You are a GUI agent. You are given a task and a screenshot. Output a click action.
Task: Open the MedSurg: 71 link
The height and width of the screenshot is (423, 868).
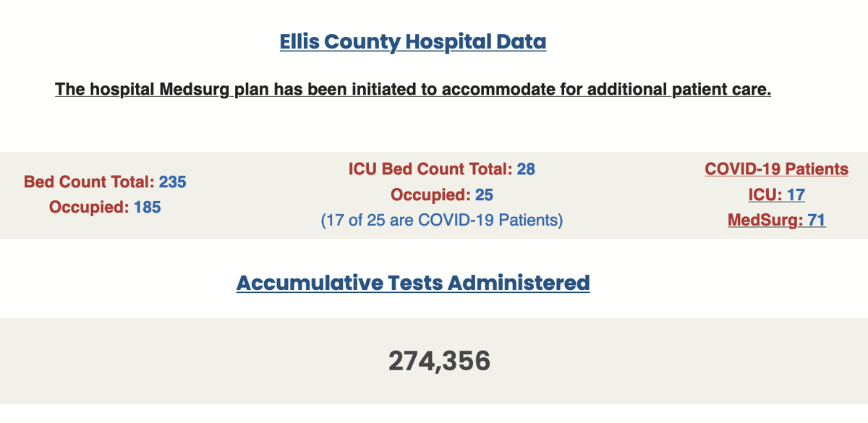(777, 220)
